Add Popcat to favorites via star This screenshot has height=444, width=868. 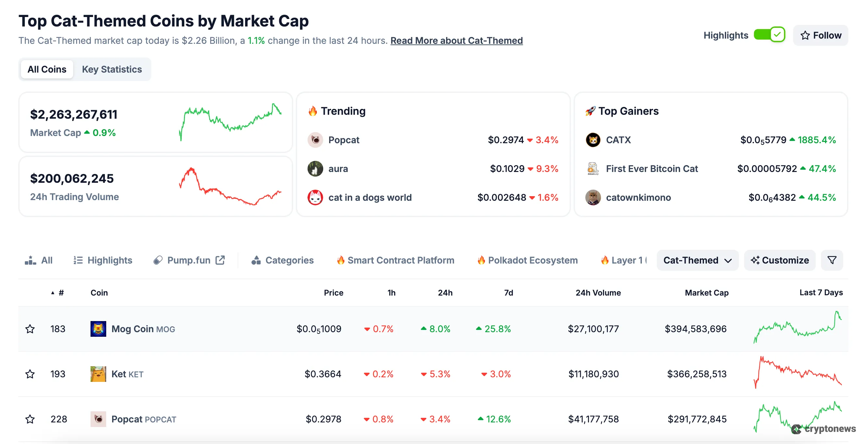click(x=30, y=419)
